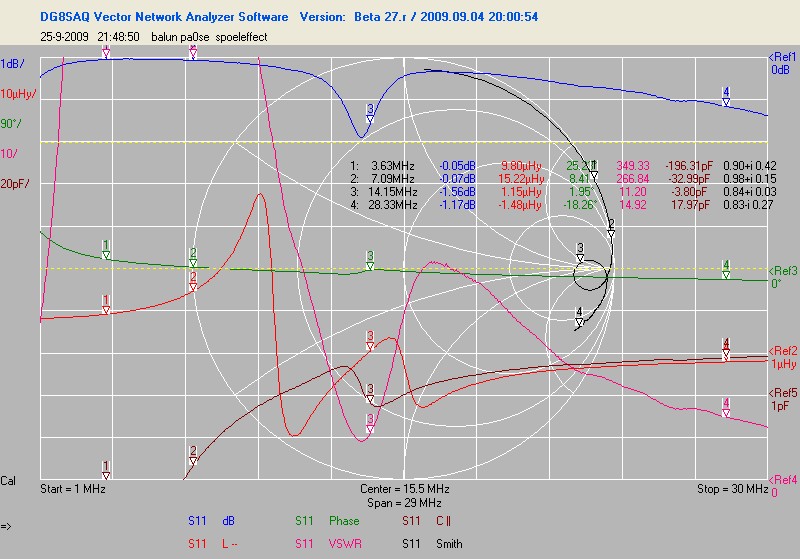Click marker 3 frequency 14.15MHz

click(x=392, y=192)
